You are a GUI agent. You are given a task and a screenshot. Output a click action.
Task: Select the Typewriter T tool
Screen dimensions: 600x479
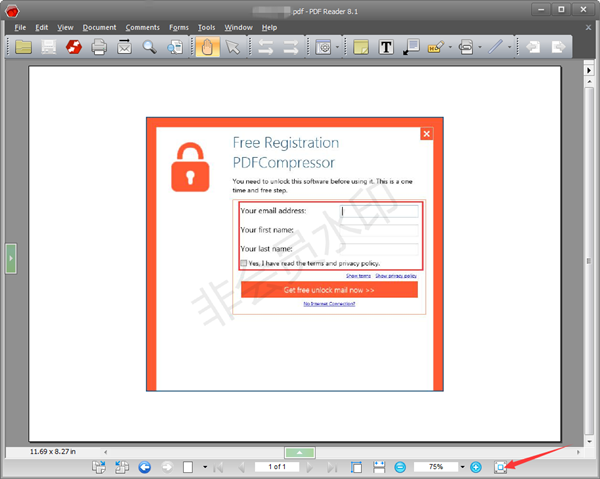[x=386, y=47]
